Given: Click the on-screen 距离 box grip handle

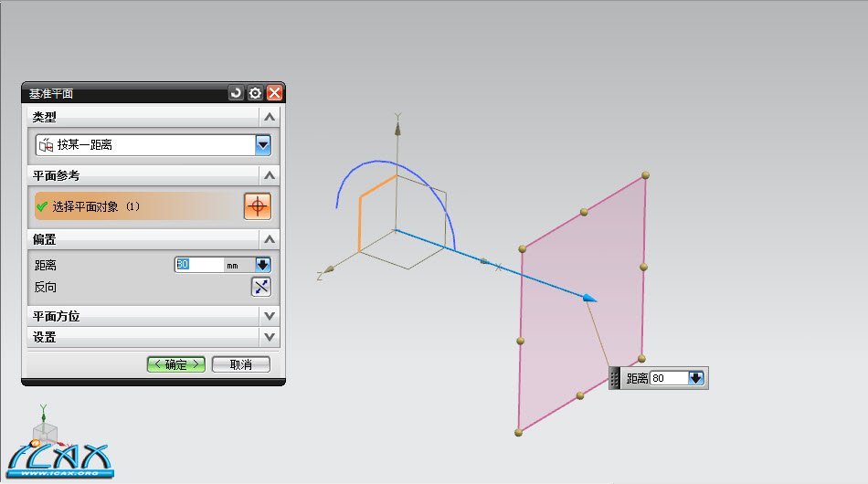Looking at the screenshot, I should [x=615, y=378].
